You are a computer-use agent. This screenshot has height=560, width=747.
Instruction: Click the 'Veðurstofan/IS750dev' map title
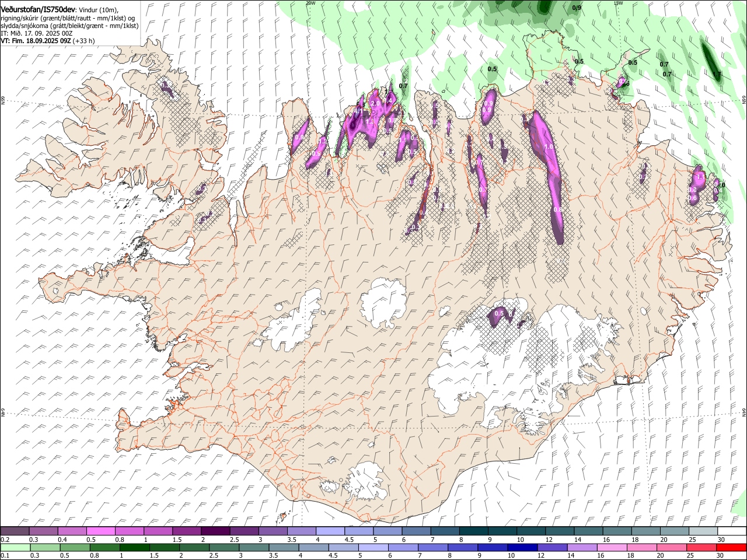38,10
